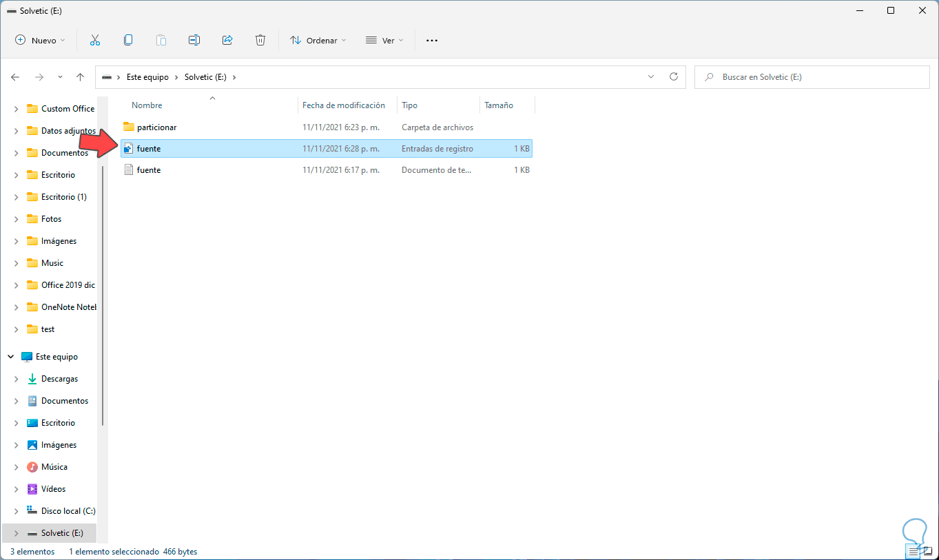
Task: Open the address bar history dropdown chevron
Action: pos(652,77)
